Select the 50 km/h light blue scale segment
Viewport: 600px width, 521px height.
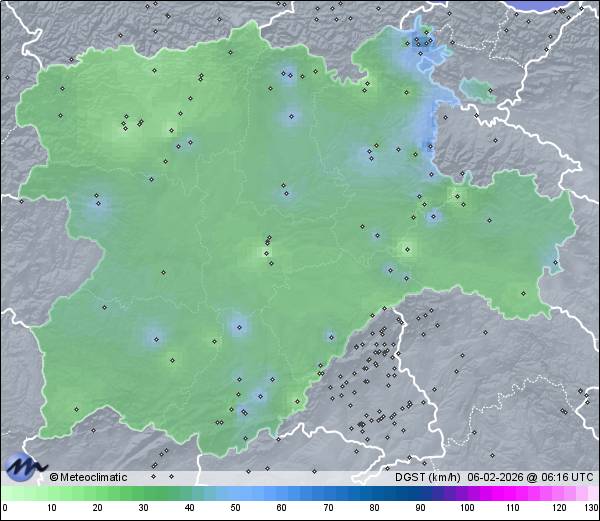(x=235, y=494)
